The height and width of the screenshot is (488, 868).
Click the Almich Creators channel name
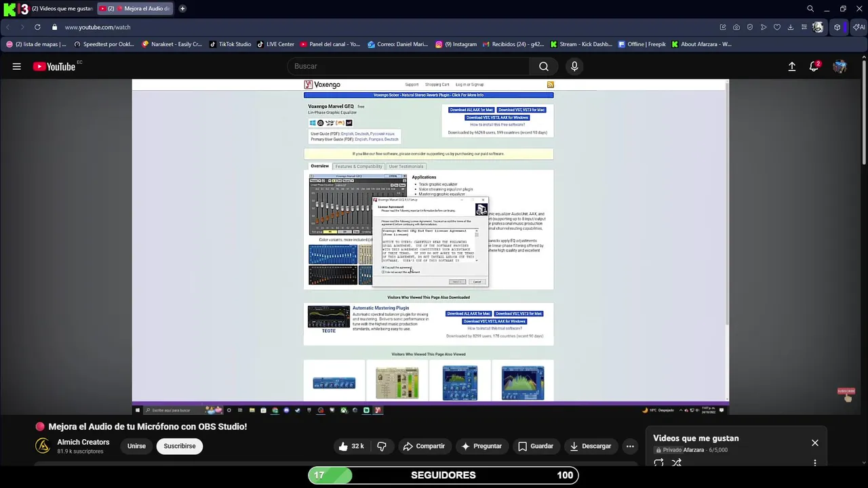[x=83, y=442]
